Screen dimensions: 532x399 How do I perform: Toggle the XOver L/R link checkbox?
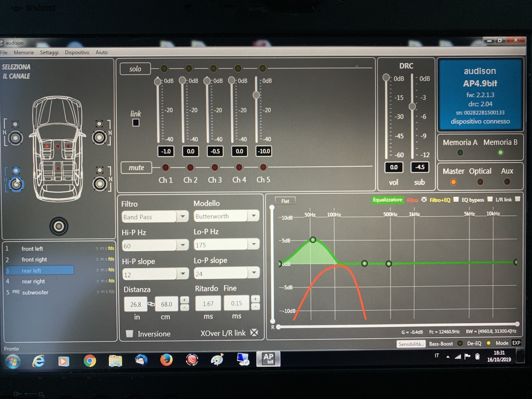(254, 333)
